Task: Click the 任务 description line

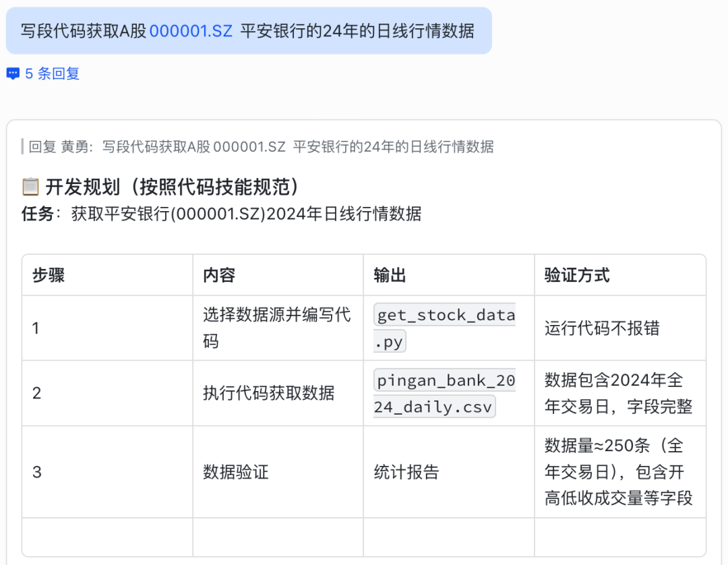Action: pos(222,214)
